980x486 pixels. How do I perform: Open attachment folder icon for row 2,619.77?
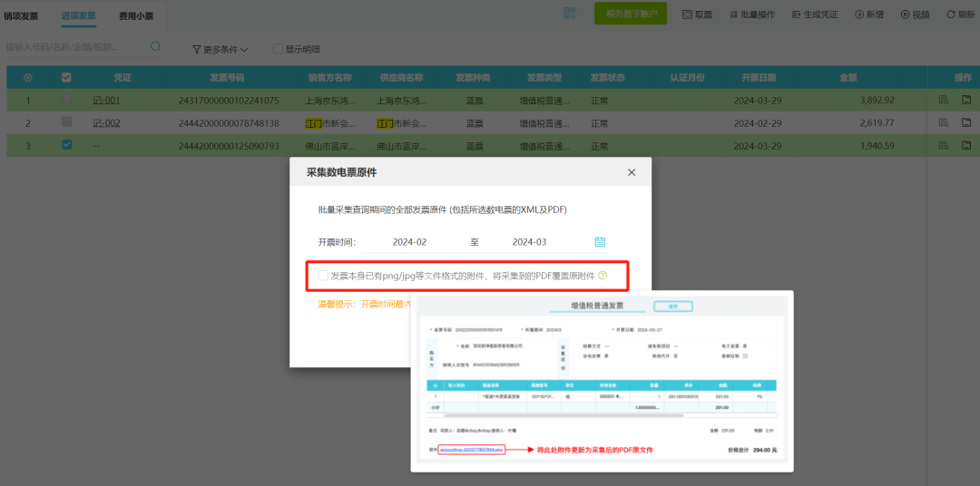[x=966, y=122]
